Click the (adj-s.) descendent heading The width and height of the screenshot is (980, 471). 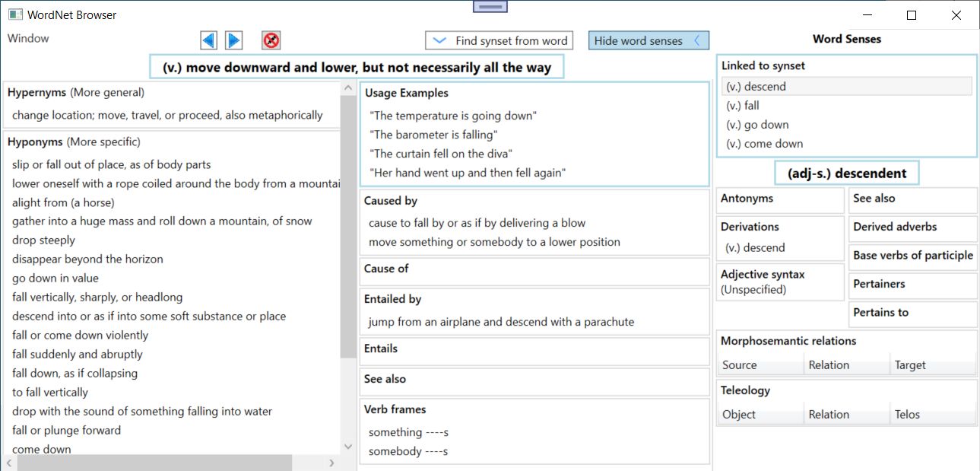[847, 173]
